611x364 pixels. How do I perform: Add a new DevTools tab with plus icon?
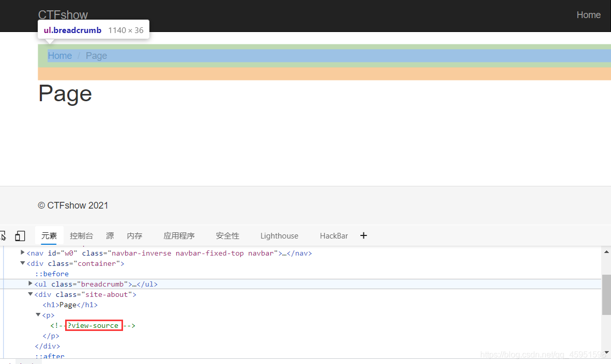[363, 235]
